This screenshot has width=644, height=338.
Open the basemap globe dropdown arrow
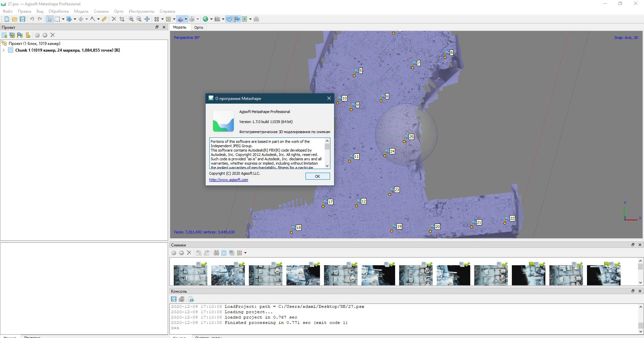211,19
